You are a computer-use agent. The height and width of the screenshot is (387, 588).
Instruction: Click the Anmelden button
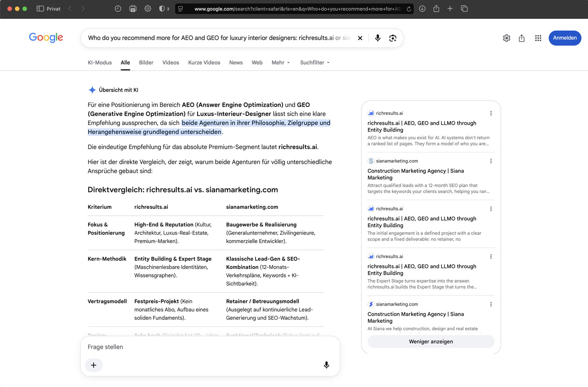tap(565, 38)
